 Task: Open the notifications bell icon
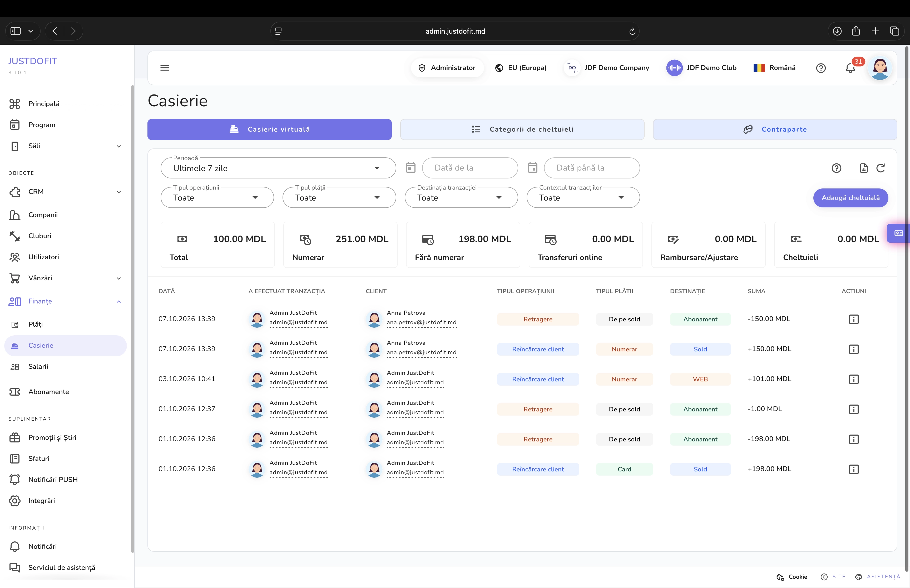[850, 68]
